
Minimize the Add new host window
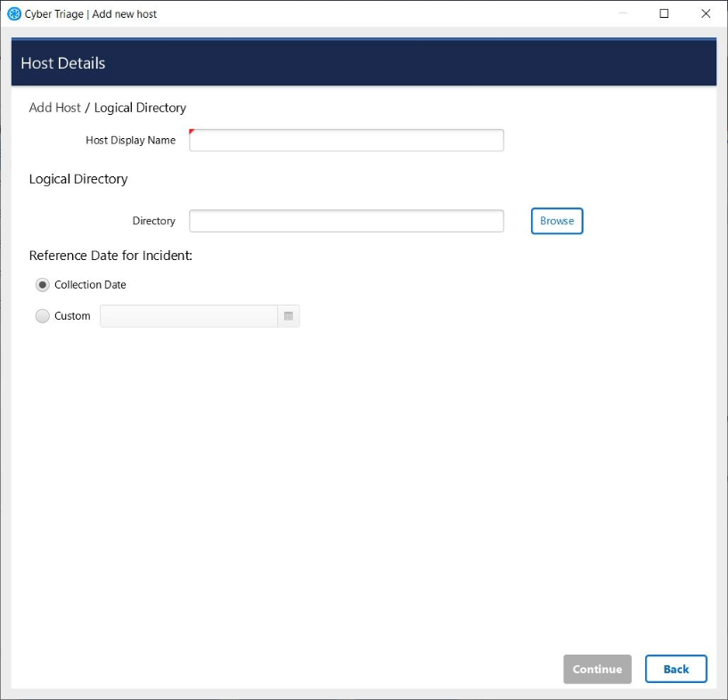coord(623,14)
